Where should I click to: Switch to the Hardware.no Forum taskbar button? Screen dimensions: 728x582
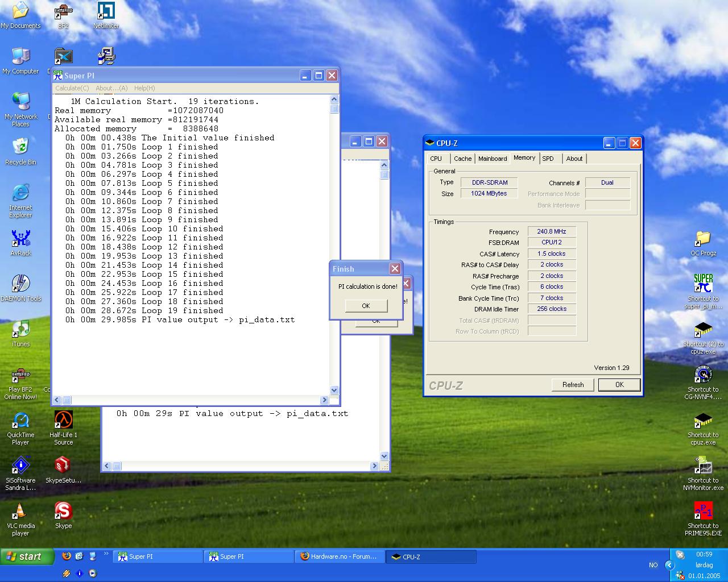click(x=340, y=556)
